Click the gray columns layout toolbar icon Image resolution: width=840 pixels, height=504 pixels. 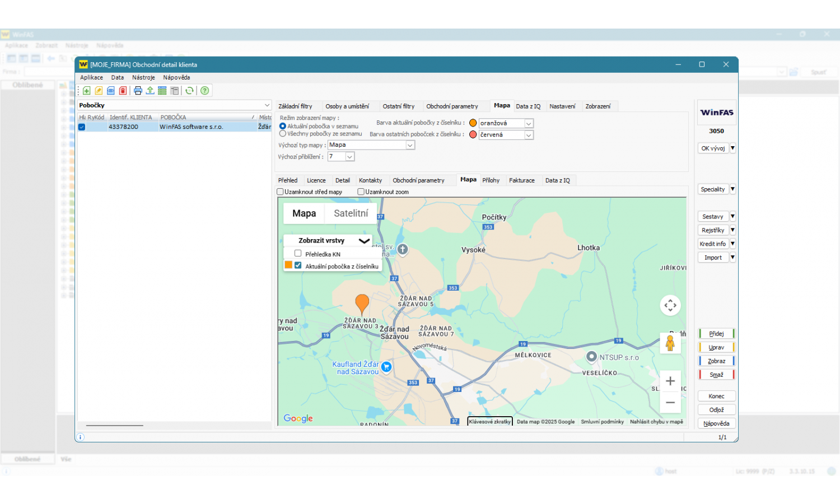tap(175, 91)
